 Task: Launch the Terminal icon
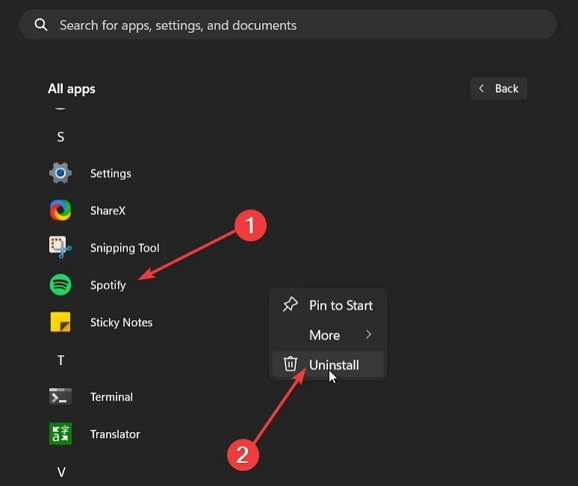click(60, 396)
